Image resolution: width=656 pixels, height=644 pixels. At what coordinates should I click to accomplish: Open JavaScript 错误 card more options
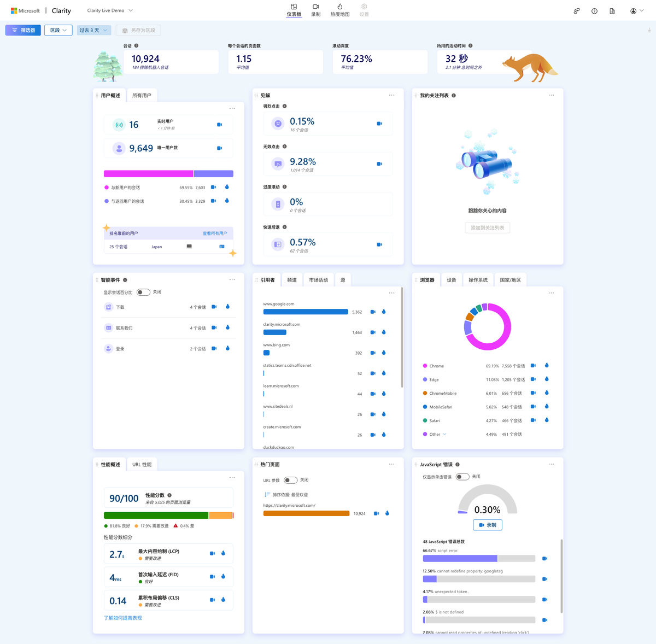[x=551, y=464]
